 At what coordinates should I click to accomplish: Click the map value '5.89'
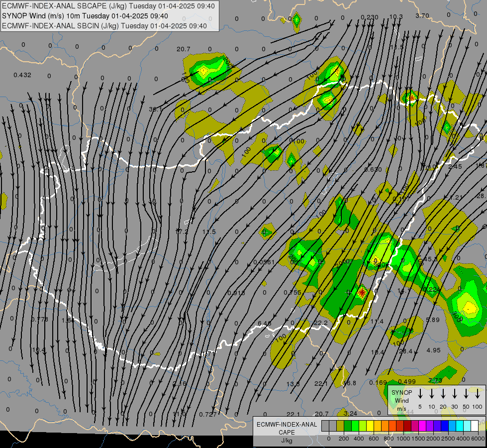pyautogui.click(x=433, y=320)
